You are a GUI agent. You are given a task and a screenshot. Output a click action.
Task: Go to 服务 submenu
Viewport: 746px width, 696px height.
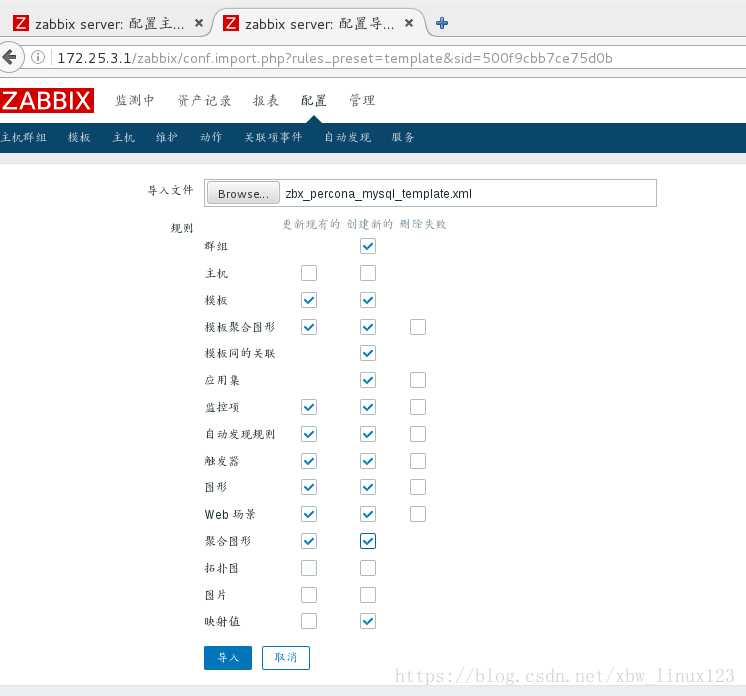(x=403, y=137)
